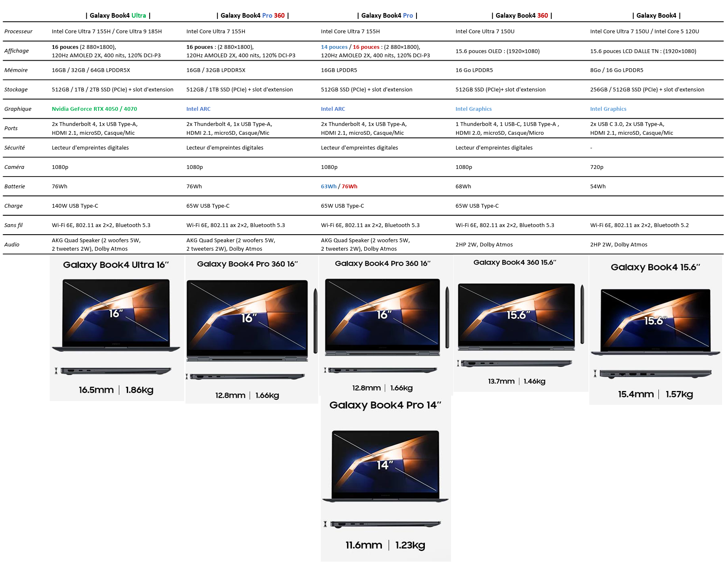Screen dimensions: 728x562
Task: Click the Galaxy Book4 15.6" laptop image
Action: (x=655, y=322)
